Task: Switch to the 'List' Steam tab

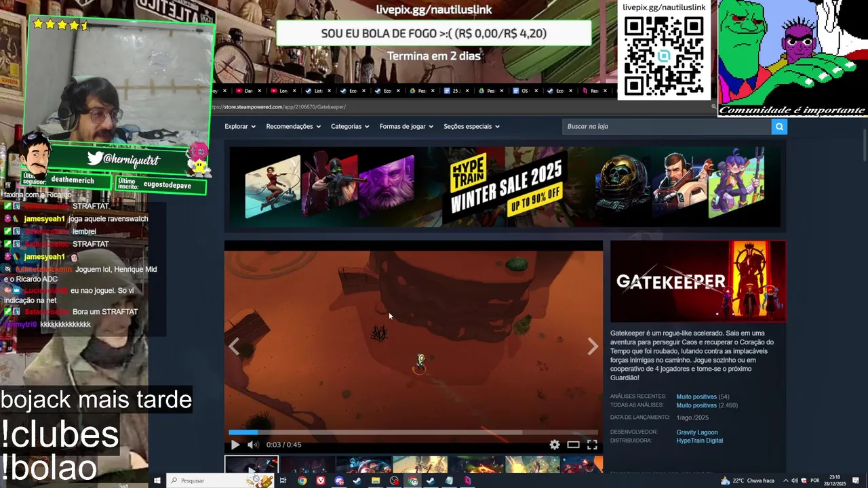Action: tap(314, 91)
